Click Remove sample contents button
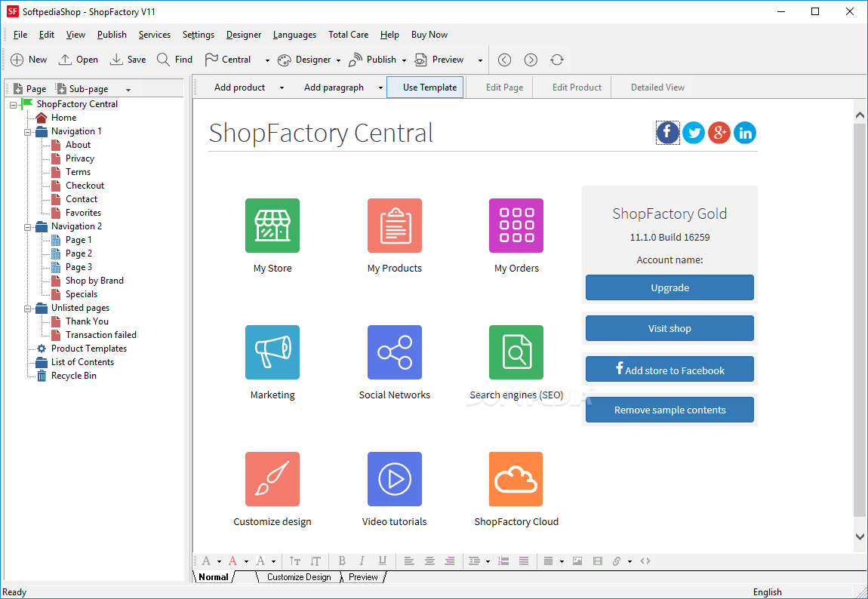The width and height of the screenshot is (868, 599). (669, 410)
